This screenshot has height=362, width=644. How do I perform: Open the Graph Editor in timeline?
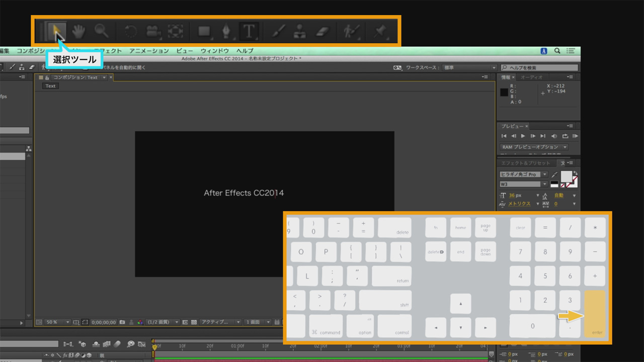(142, 344)
